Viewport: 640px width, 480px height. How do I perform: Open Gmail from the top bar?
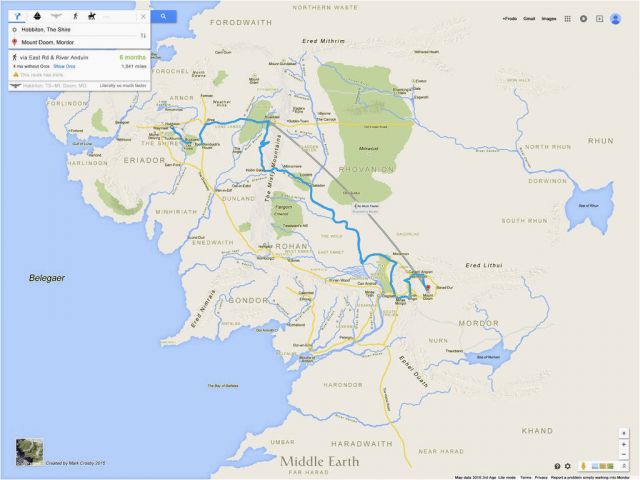pos(529,19)
